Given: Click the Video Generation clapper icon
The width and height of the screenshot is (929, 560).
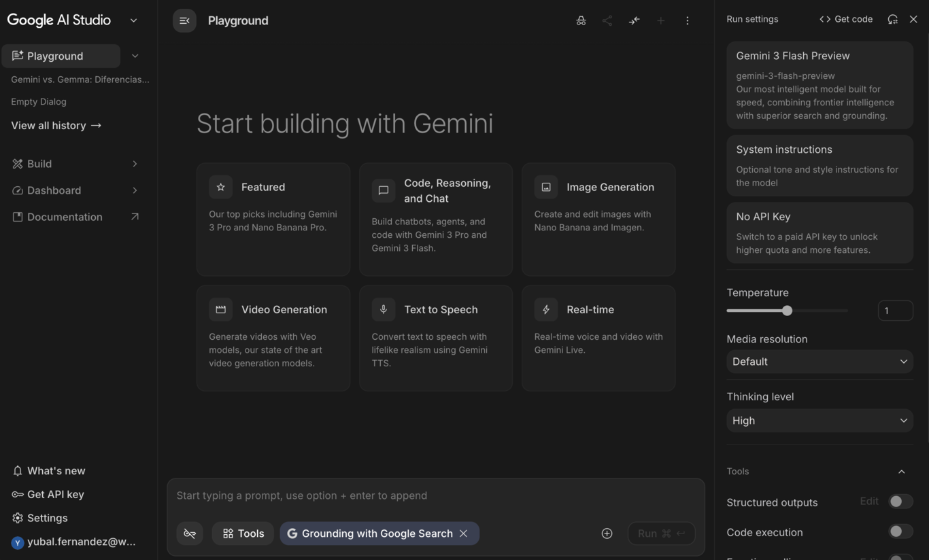Looking at the screenshot, I should click(x=220, y=309).
